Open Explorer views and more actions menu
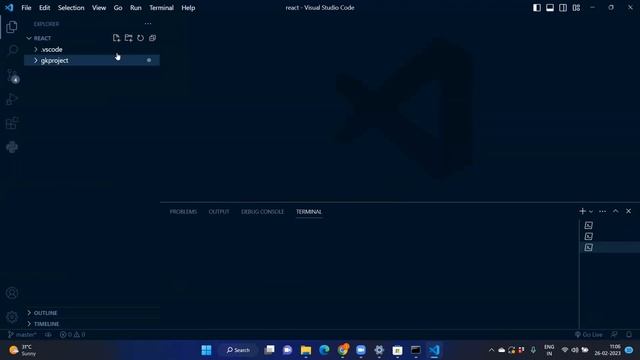The height and width of the screenshot is (360, 640). click(148, 24)
